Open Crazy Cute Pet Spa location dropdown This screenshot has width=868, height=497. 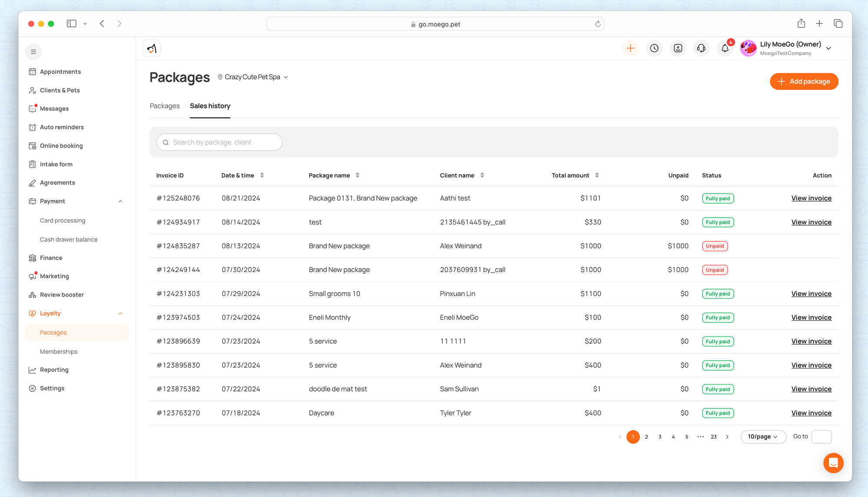253,77
